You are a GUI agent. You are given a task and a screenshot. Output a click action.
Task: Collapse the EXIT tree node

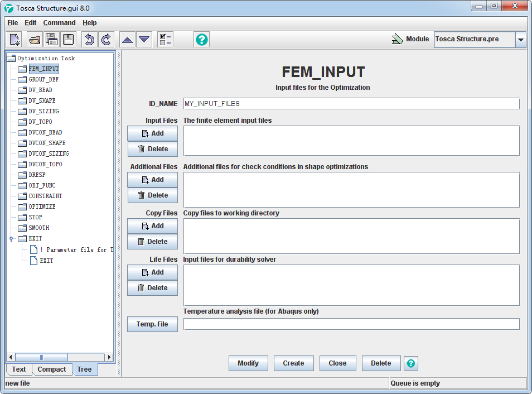11,239
